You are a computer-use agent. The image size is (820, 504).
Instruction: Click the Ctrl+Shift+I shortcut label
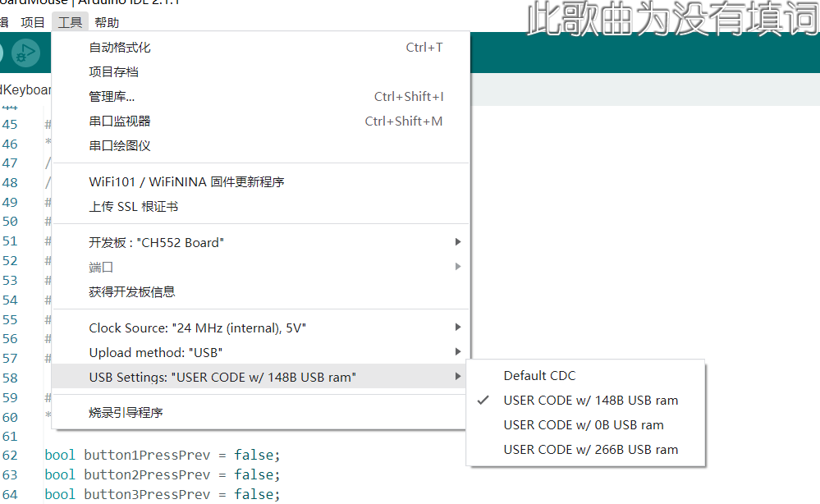(409, 97)
